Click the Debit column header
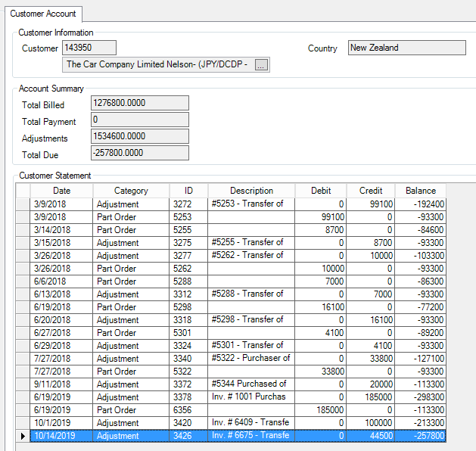The height and width of the screenshot is (451, 476). click(321, 191)
